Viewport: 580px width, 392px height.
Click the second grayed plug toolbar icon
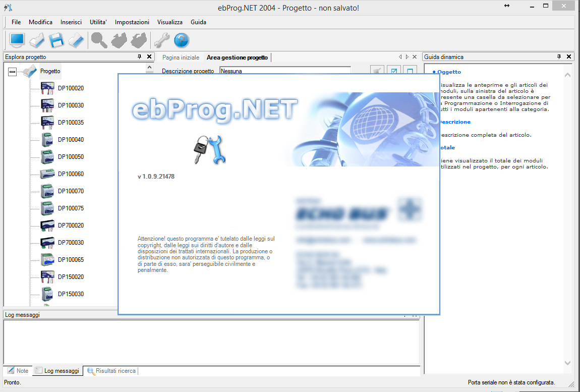point(139,40)
